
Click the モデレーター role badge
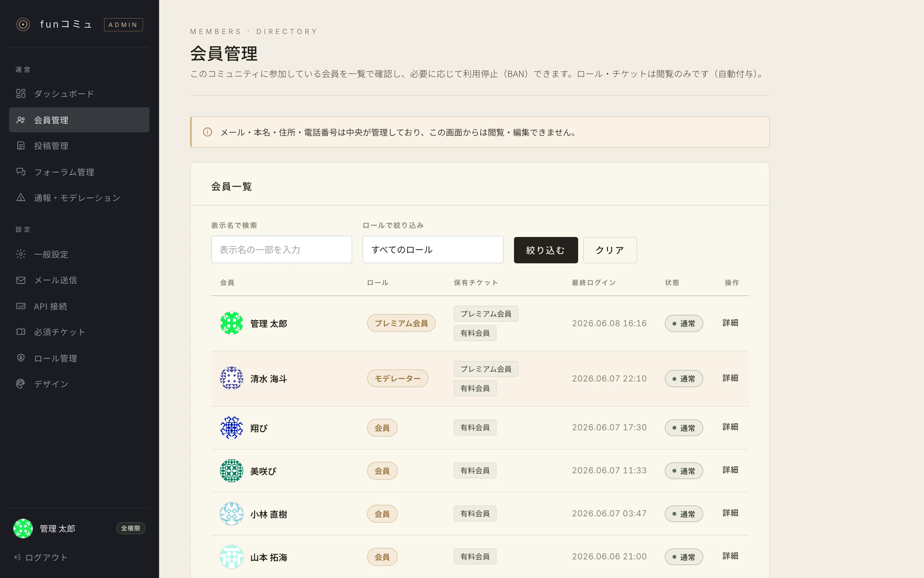398,379
